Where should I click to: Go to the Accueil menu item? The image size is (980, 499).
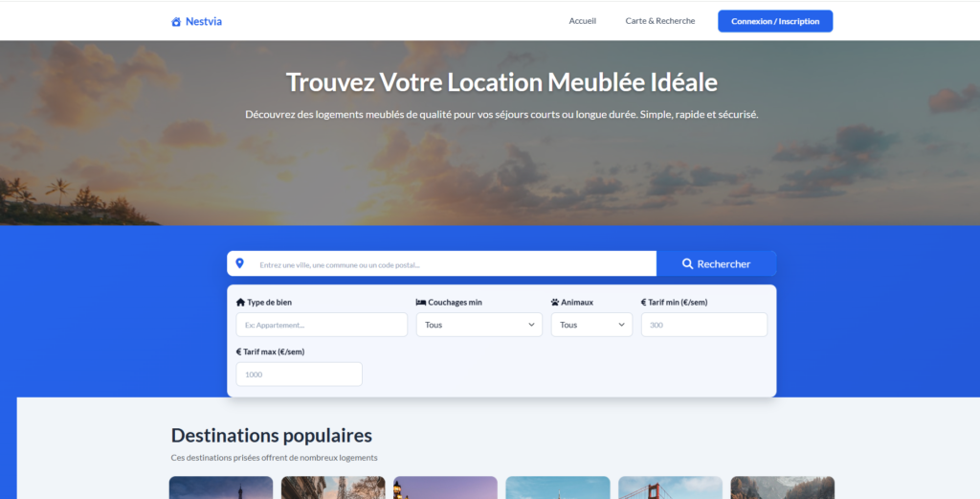pyautogui.click(x=582, y=21)
